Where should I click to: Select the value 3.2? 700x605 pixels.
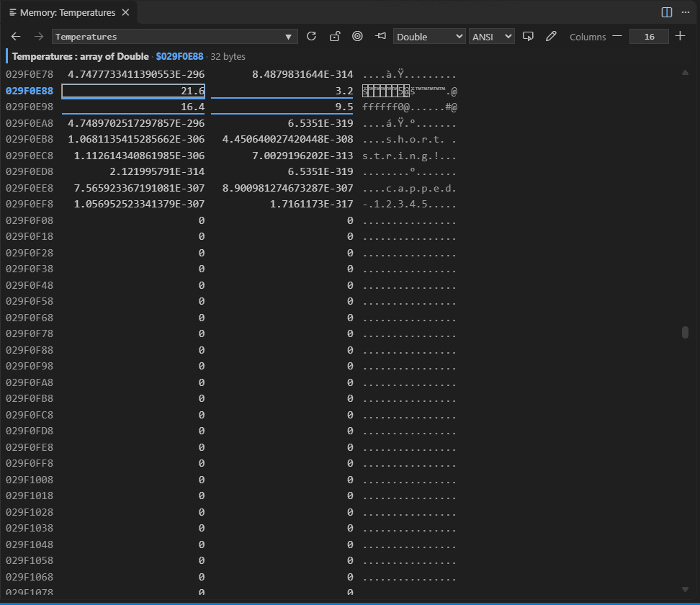tap(282, 91)
